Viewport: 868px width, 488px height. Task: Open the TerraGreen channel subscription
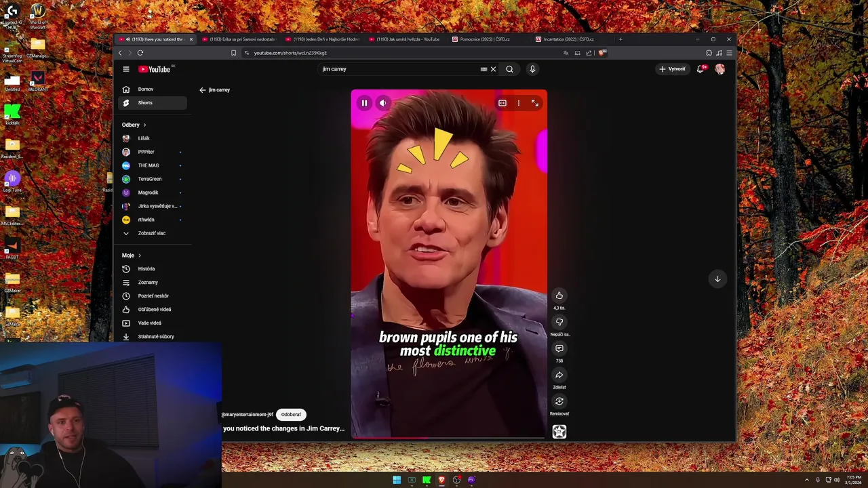153,179
